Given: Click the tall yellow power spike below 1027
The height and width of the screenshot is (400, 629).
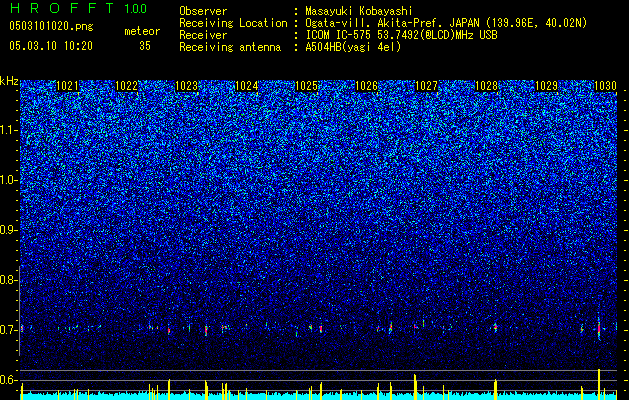Looking at the screenshot, I should (415, 387).
